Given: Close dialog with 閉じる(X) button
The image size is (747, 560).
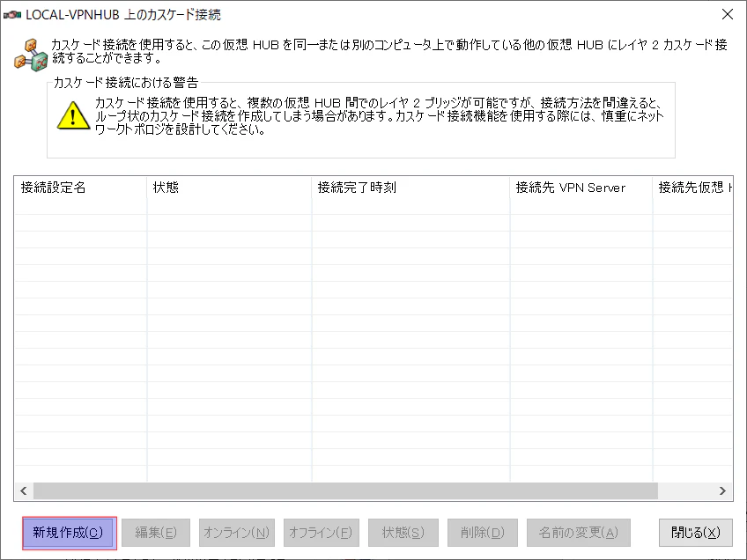Looking at the screenshot, I should pos(696,533).
